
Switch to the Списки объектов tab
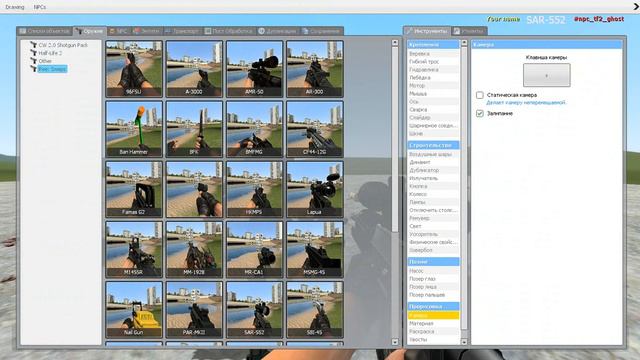coord(44,31)
